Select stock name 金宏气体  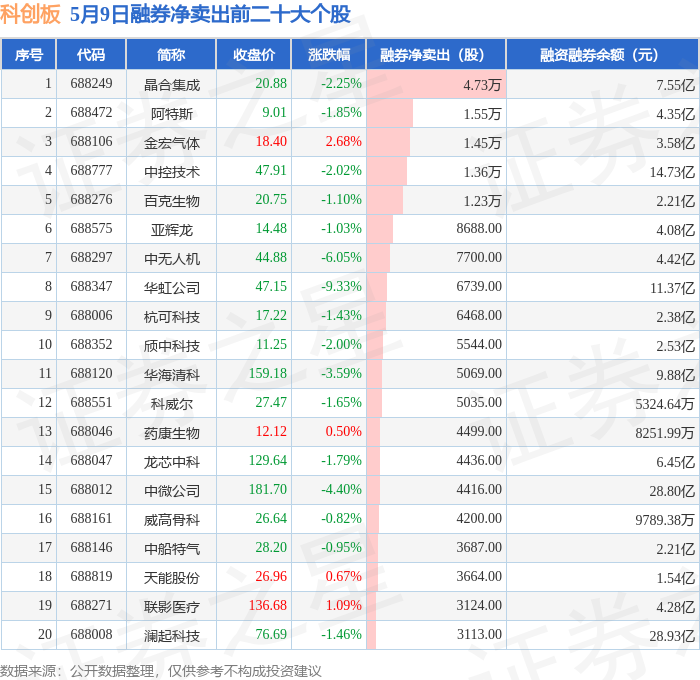pos(171,142)
